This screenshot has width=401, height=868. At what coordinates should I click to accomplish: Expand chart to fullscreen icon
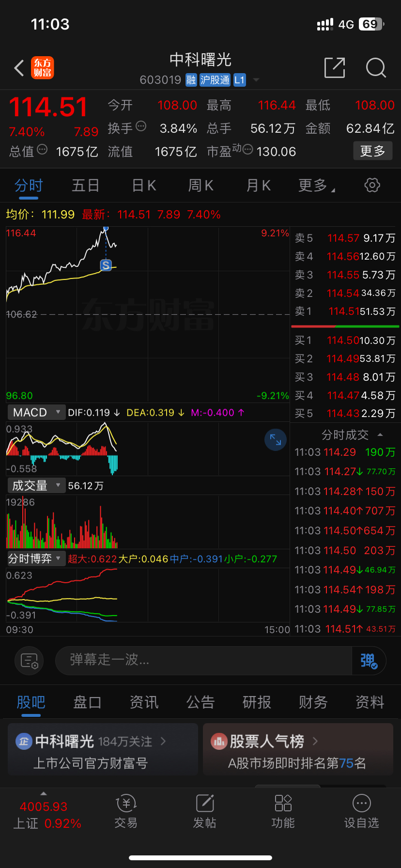[276, 440]
